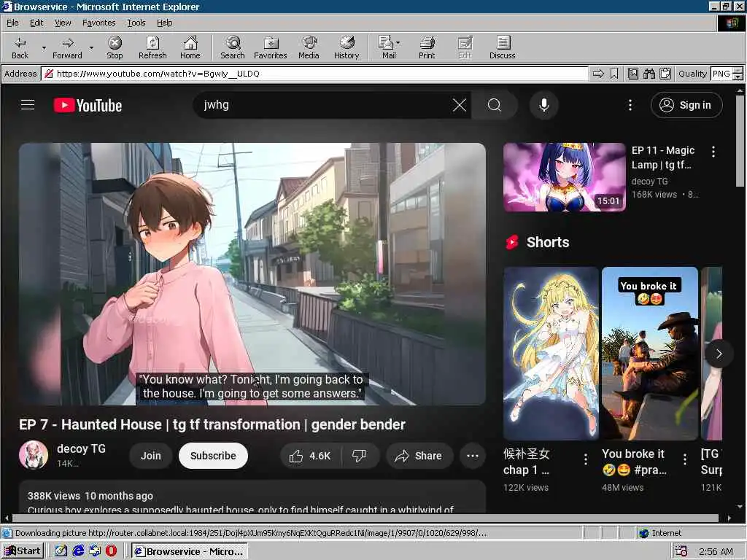The width and height of the screenshot is (747, 560).
Task: Open the Tools menu
Action: coord(136,23)
